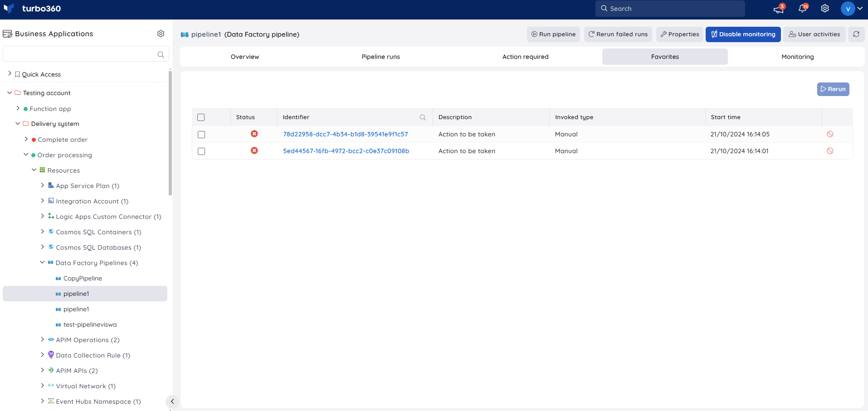Click the user avatar V
Viewport: 868px width, 411px height.
848,9
